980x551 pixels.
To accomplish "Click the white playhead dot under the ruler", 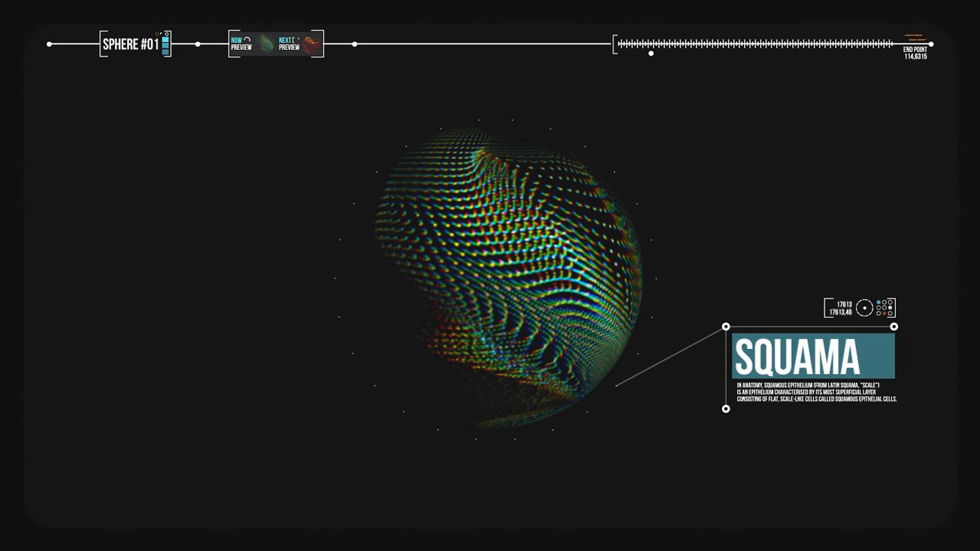I will [x=651, y=53].
